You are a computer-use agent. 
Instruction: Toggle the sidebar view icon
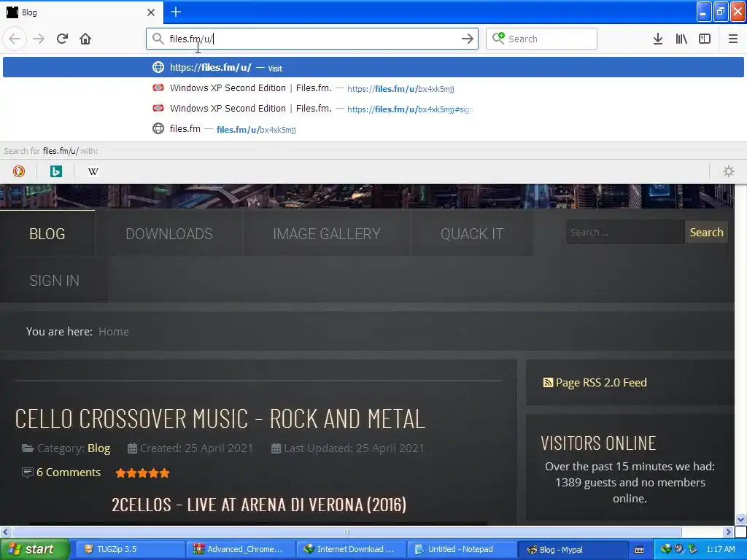[705, 39]
